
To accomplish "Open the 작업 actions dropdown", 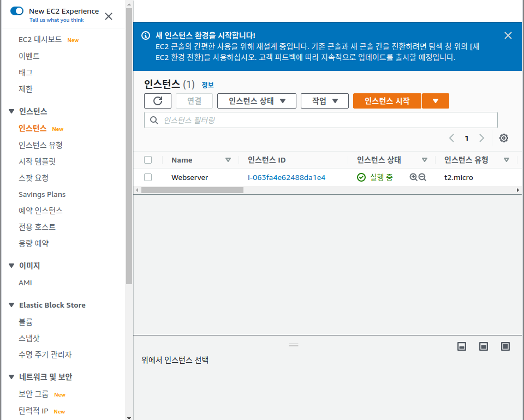I will point(324,101).
